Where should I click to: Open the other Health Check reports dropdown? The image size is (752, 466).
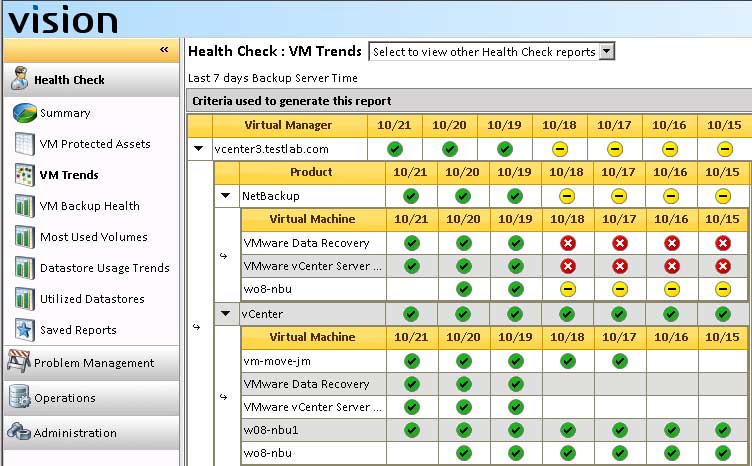tap(606, 51)
